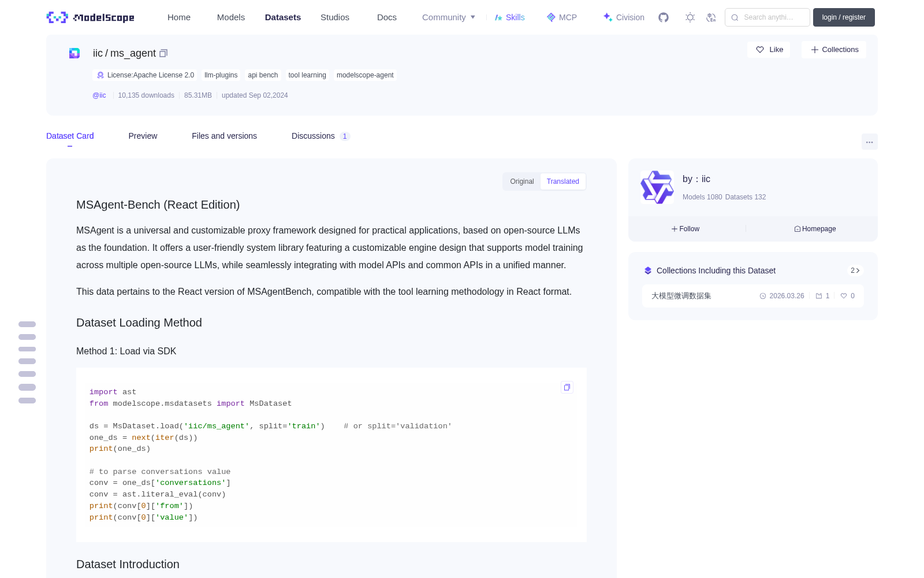Click the "85.31MB" size text

point(198,95)
